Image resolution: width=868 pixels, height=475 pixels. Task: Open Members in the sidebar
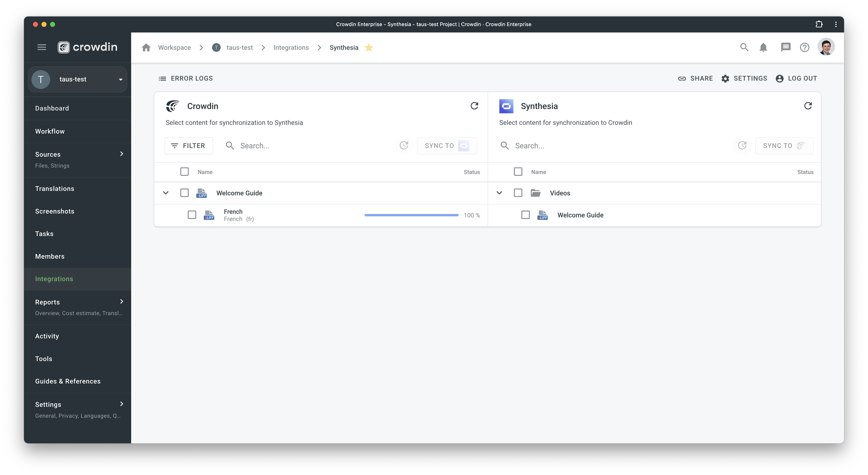point(78,256)
